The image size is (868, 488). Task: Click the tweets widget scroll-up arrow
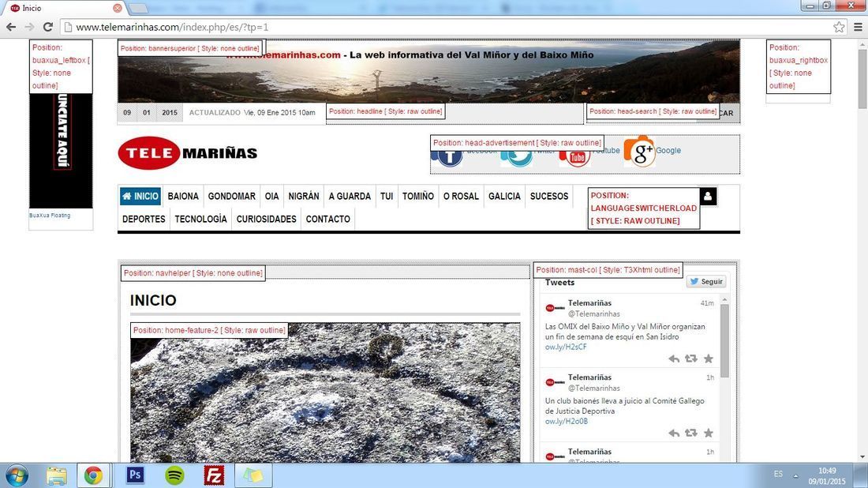[724, 299]
